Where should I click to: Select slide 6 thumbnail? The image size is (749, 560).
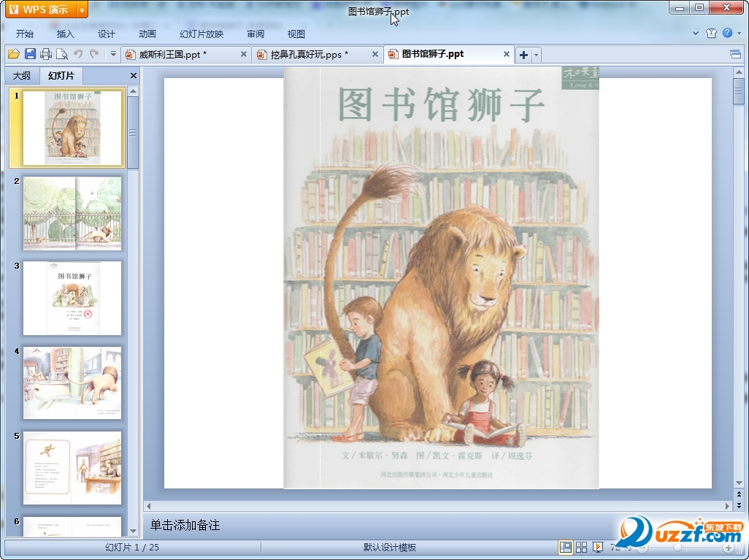(x=72, y=526)
